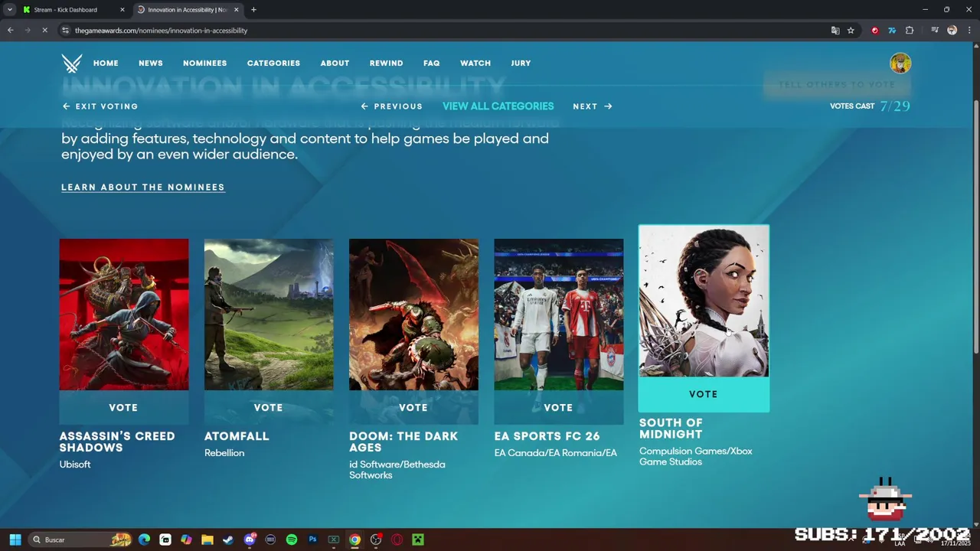Close the Stream - Kick Dashboard tab

click(122, 10)
